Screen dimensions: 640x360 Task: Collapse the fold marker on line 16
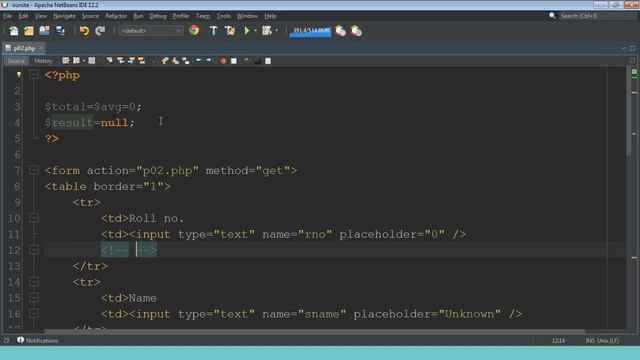(x=34, y=313)
